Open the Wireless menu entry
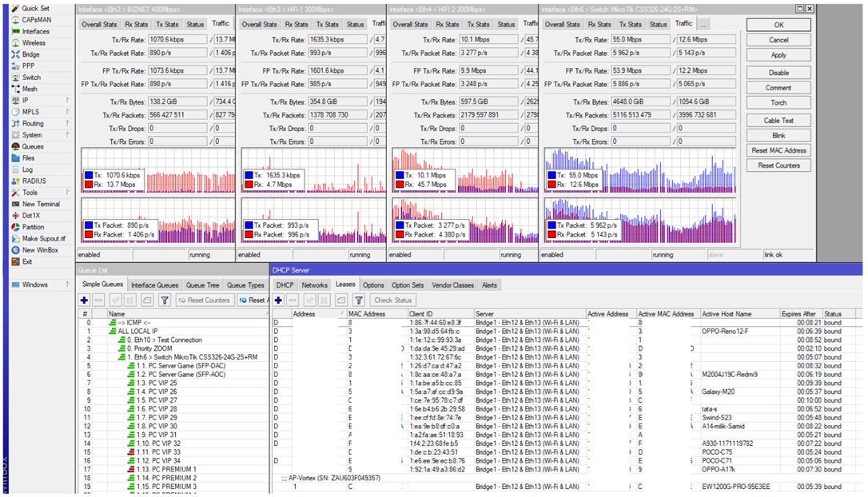This screenshot has width=868, height=497. click(34, 42)
